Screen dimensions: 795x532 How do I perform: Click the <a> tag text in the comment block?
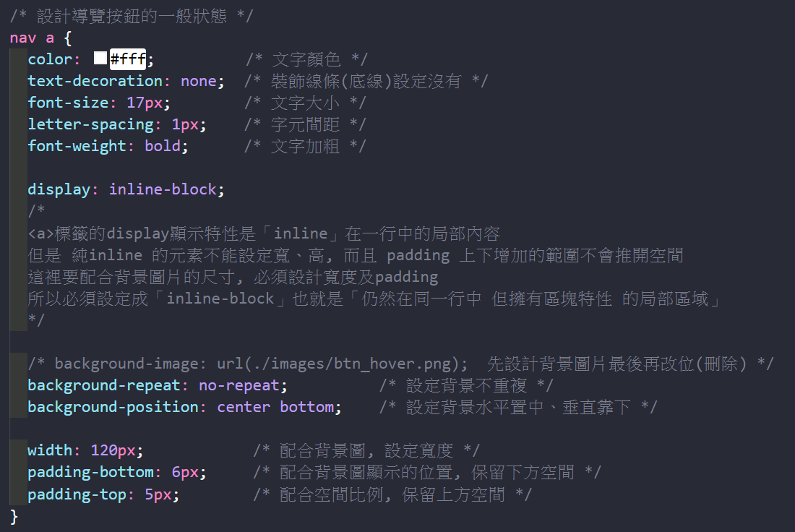(x=41, y=233)
